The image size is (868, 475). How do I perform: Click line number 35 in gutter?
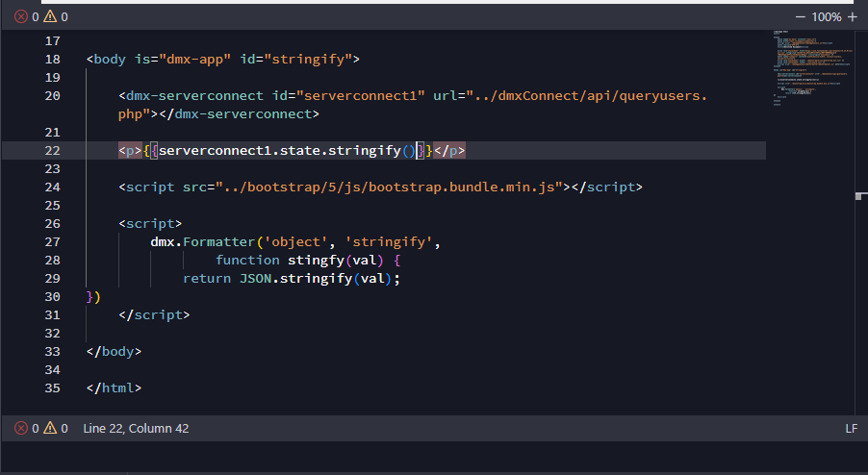(53, 387)
